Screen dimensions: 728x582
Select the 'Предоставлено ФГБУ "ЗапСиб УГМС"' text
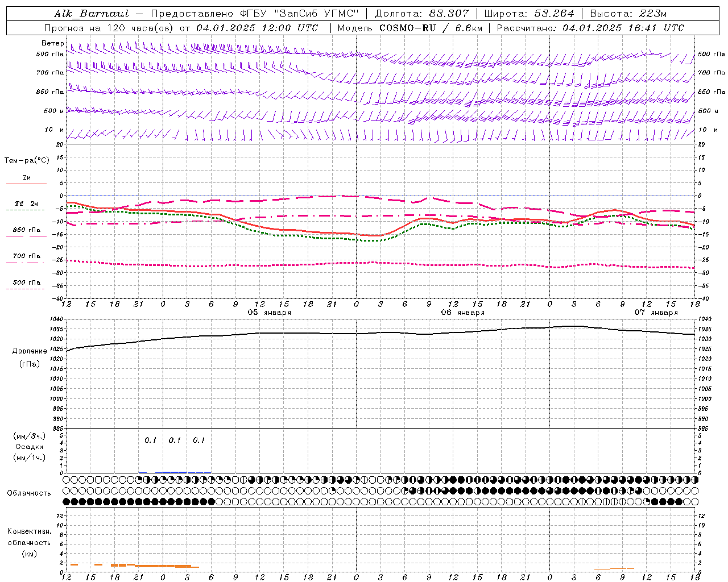point(256,14)
